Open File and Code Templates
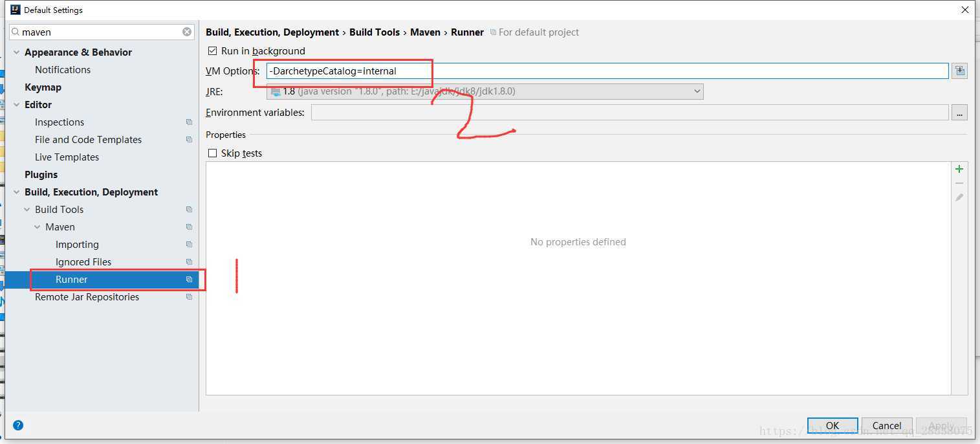980x444 pixels. [88, 140]
